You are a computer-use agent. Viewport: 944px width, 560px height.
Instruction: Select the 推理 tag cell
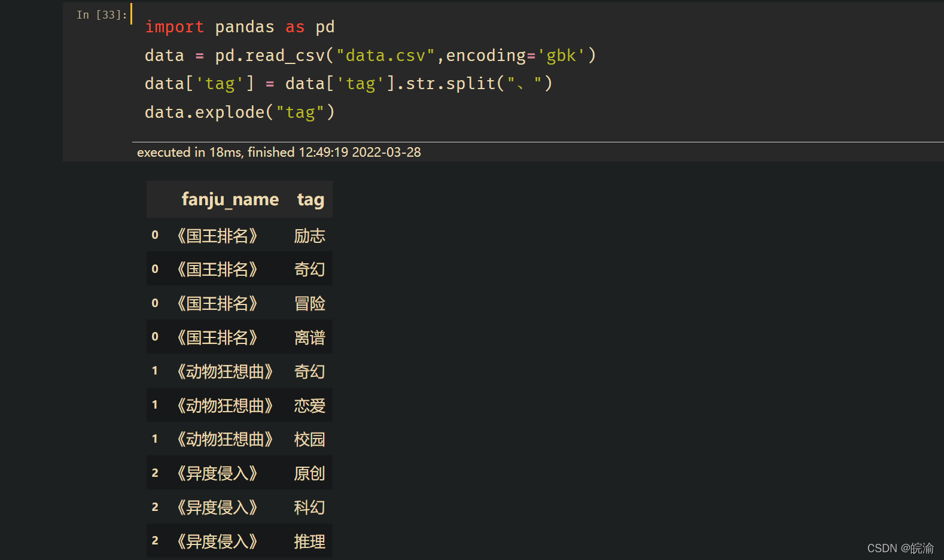point(309,541)
